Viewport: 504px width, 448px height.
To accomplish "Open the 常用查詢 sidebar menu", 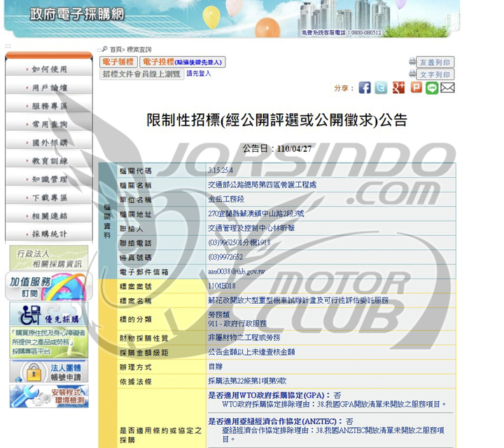I will point(49,125).
